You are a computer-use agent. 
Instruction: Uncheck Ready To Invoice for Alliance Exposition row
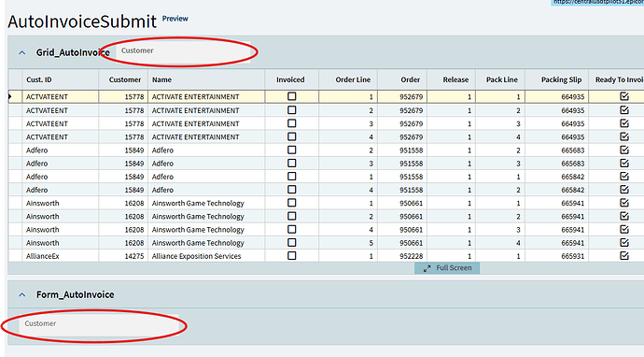click(x=624, y=256)
